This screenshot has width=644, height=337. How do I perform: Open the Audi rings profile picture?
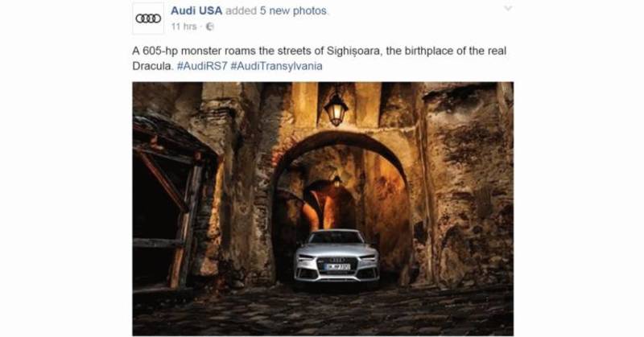[x=148, y=18]
